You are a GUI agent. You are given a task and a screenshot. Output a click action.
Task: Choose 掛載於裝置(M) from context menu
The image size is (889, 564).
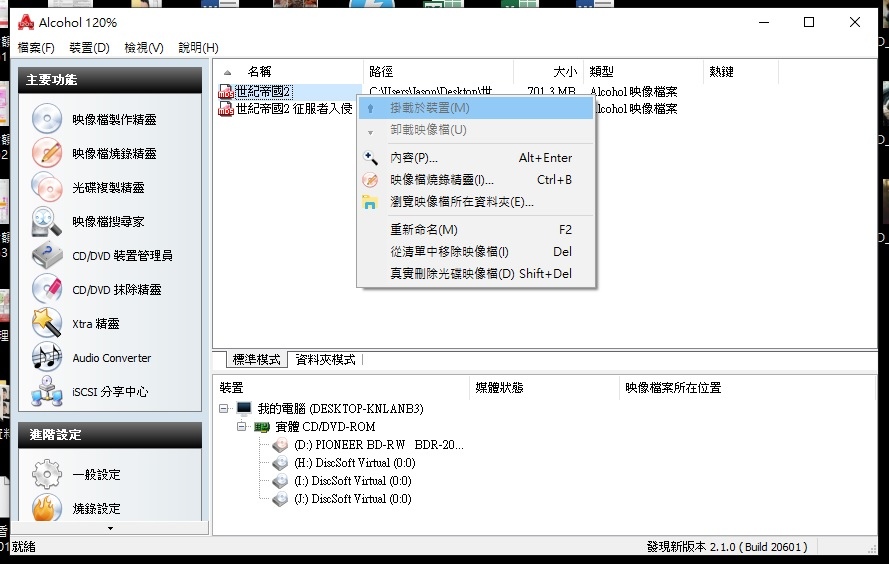(x=476, y=108)
